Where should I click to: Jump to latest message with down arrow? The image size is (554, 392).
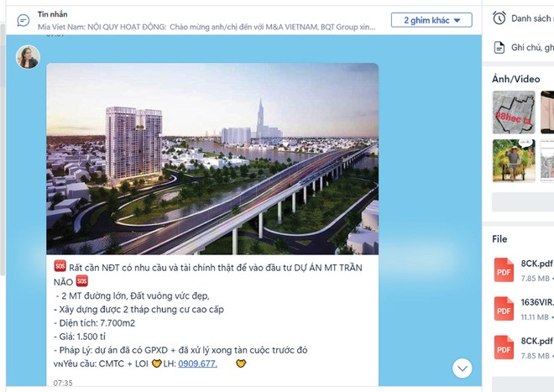(462, 368)
